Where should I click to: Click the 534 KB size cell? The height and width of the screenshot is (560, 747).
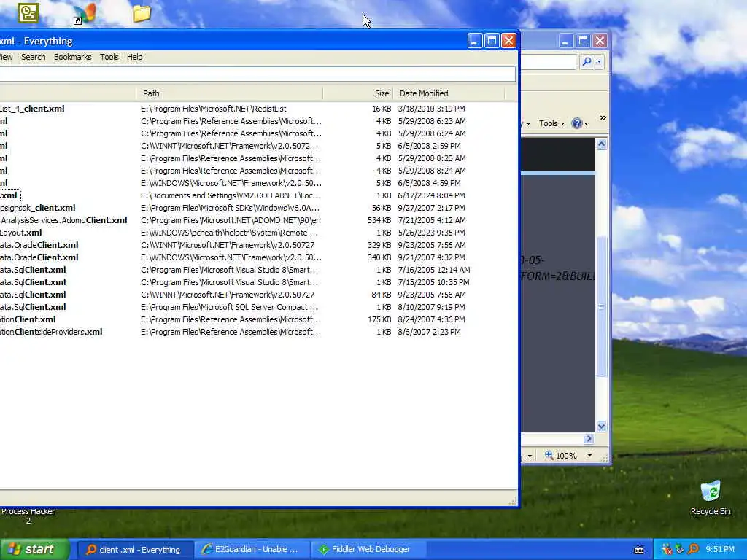379,220
